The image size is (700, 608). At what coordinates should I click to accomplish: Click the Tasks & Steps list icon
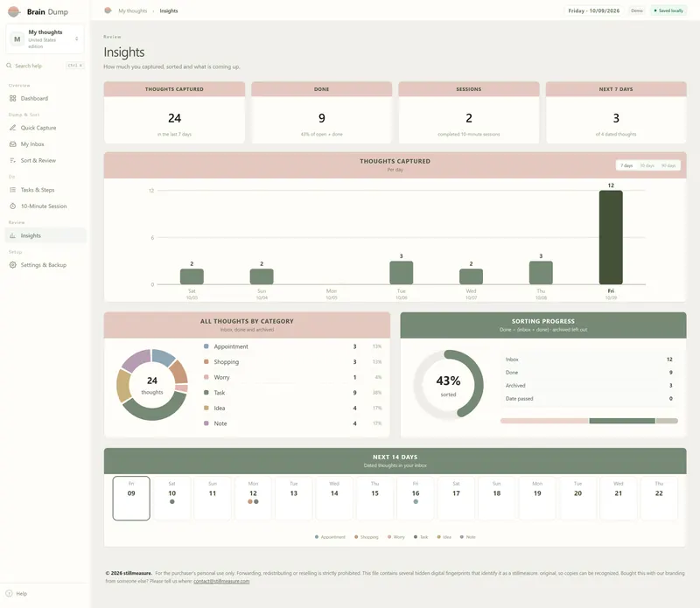pyautogui.click(x=12, y=190)
